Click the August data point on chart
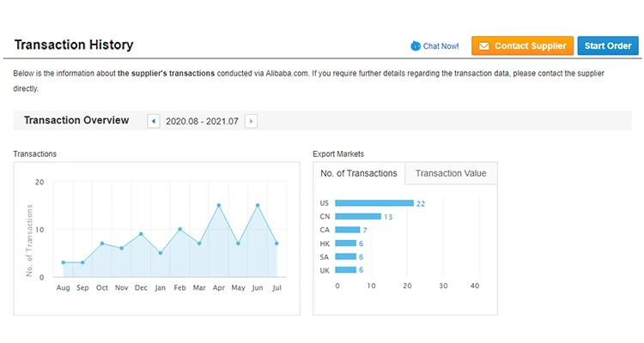This screenshot has height=343, width=644. tap(64, 262)
